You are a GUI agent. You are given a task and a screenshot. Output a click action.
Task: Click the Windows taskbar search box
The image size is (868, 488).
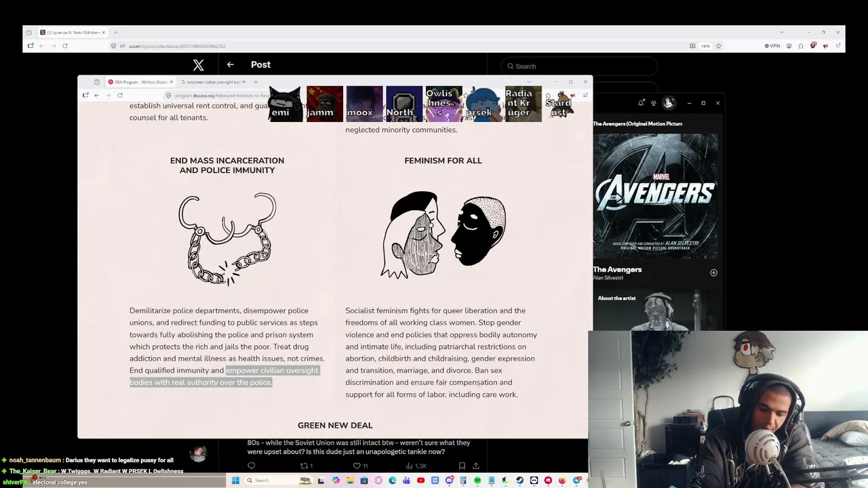(x=278, y=481)
